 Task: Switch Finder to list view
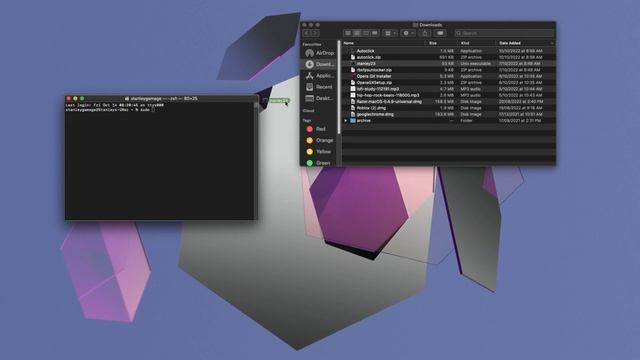pyautogui.click(x=357, y=33)
